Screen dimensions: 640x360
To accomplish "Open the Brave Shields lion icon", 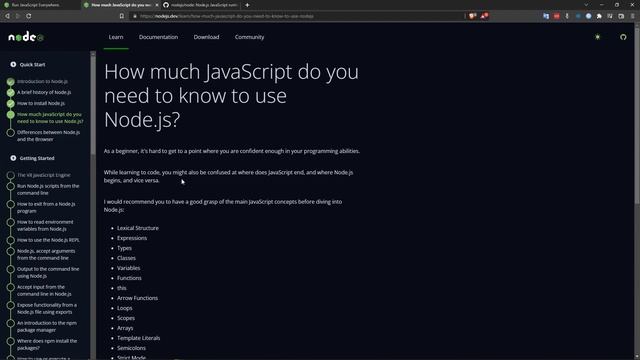I will 472,16.
